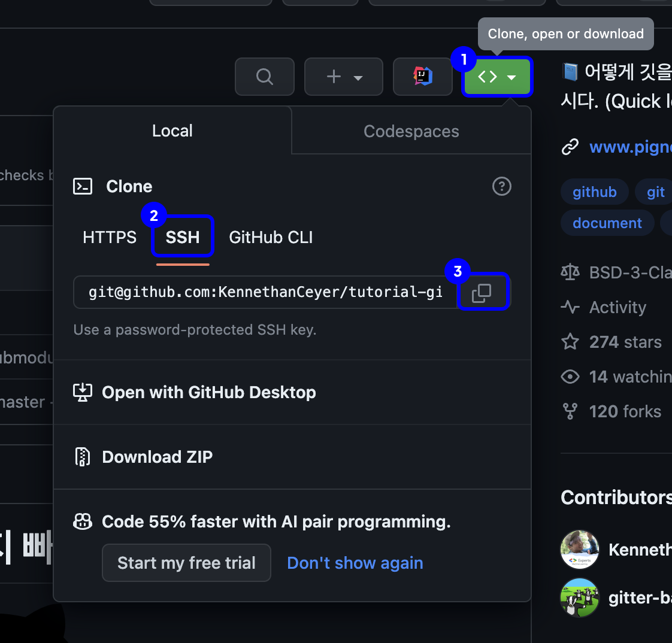Screen dimensions: 672x643
Task: Open gitter-badger contributor avatar
Action: 579,597
